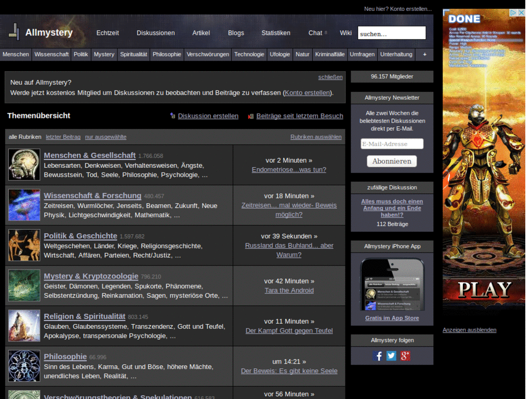532x399 pixels.
Task: Click the Philosophie category thumbnail icon
Action: [24, 366]
